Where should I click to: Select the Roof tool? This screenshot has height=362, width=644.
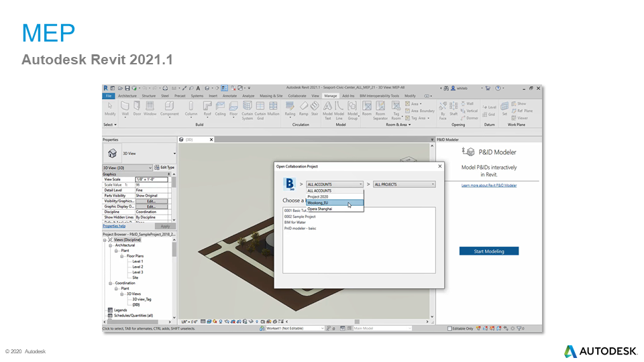coord(207,109)
